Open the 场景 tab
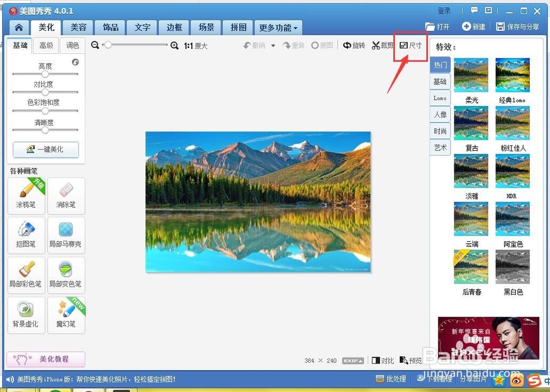Screen dimensions: 550x392 [x=206, y=27]
